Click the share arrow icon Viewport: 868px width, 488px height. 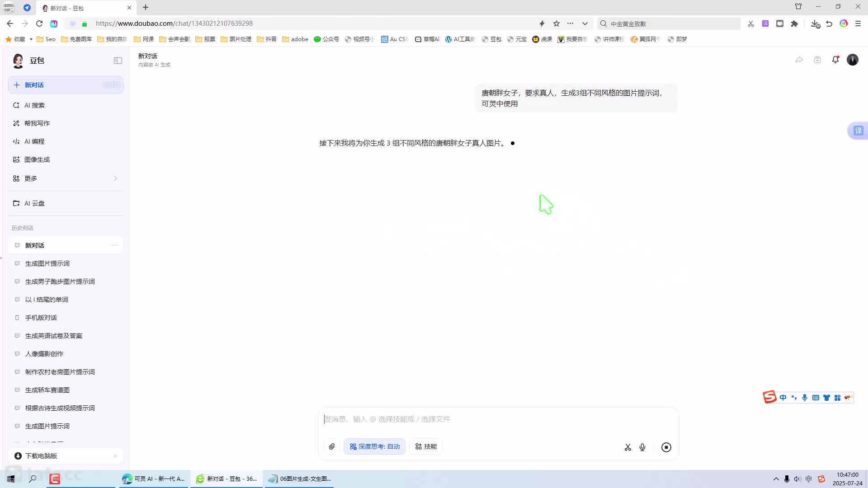799,60
